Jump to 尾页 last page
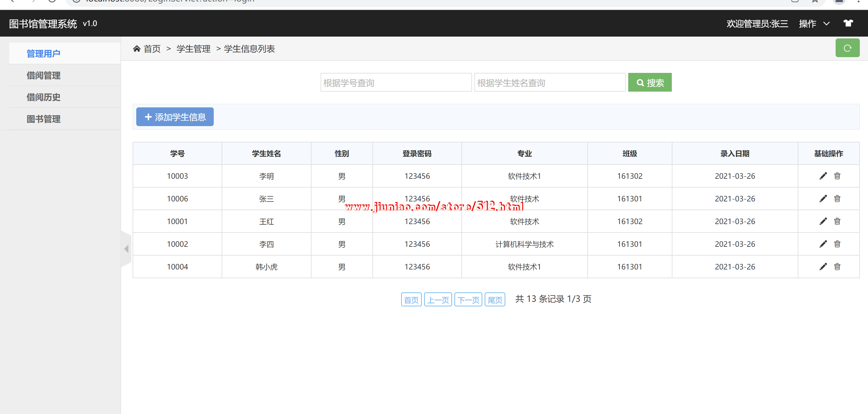Image resolution: width=868 pixels, height=414 pixels. pos(495,300)
